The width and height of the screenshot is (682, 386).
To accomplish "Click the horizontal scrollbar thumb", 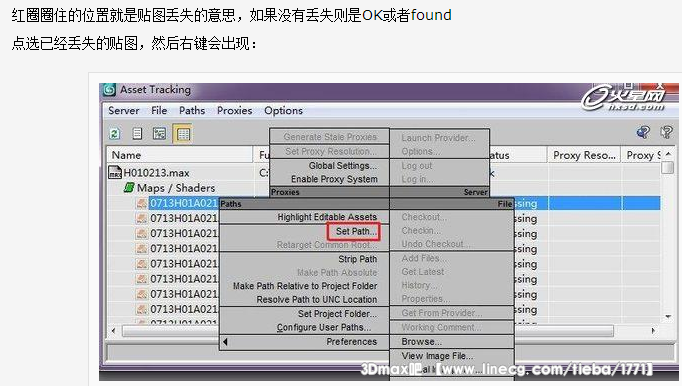I will pyautogui.click(x=368, y=331).
